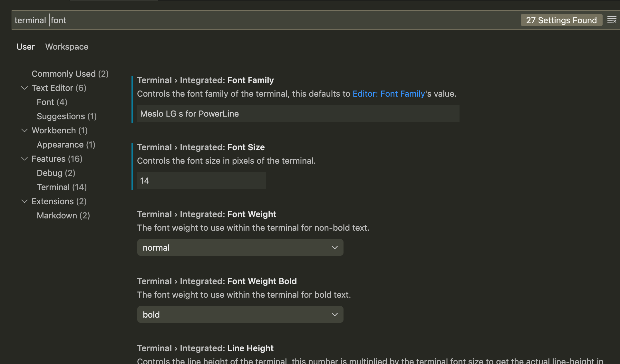Select the Debug (2) tree item
The width and height of the screenshot is (620, 364).
tap(56, 173)
